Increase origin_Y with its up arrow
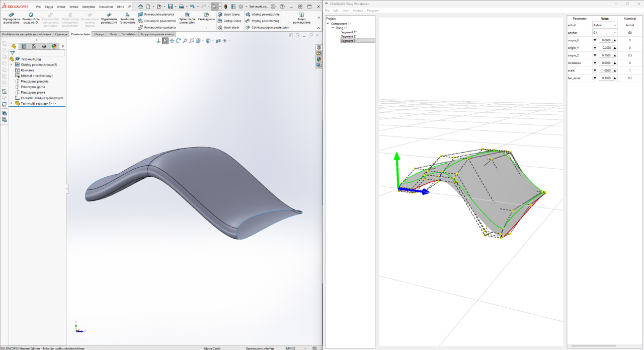The width and height of the screenshot is (644, 350). click(x=614, y=48)
